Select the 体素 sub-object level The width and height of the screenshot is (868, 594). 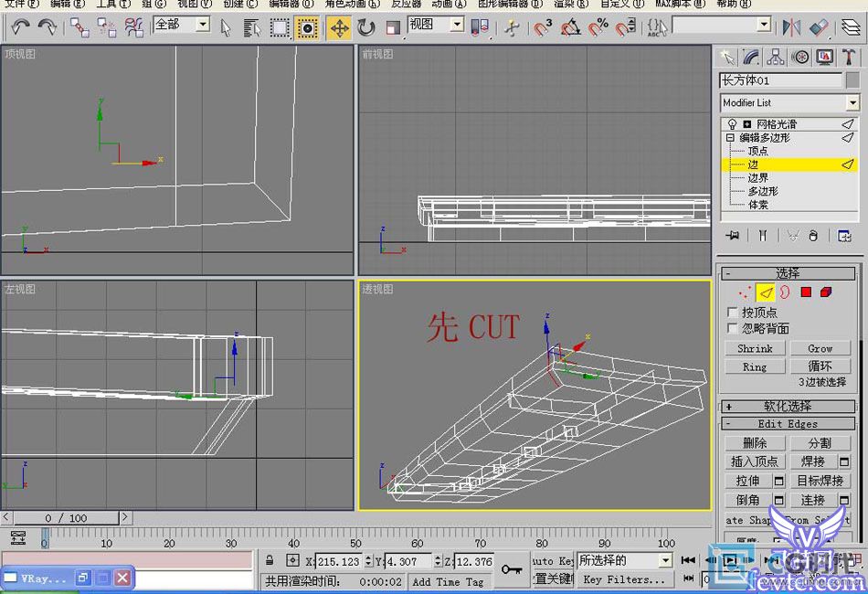pos(757,205)
